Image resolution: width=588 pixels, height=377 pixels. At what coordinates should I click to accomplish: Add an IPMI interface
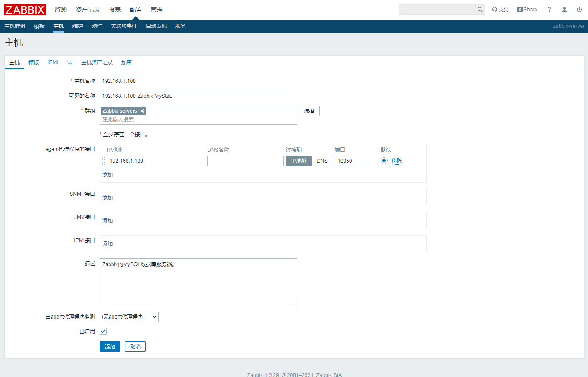pyautogui.click(x=107, y=244)
